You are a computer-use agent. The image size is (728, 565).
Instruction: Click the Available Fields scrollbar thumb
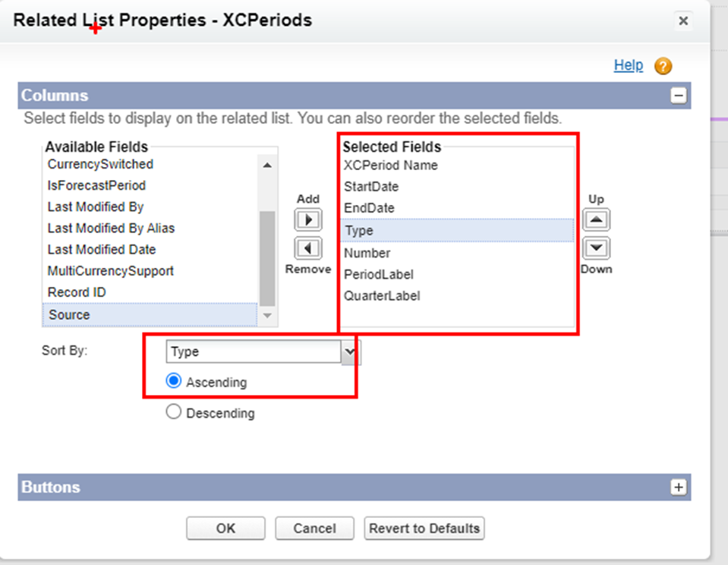267,258
